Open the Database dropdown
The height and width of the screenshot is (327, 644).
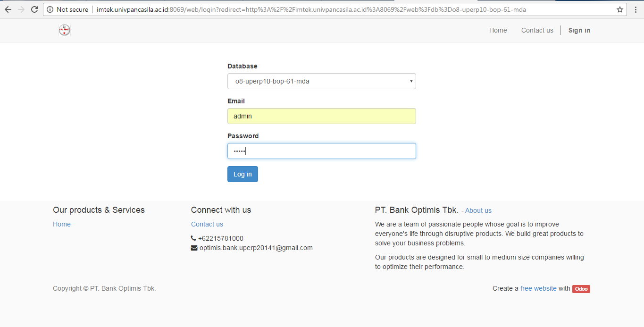tap(321, 81)
